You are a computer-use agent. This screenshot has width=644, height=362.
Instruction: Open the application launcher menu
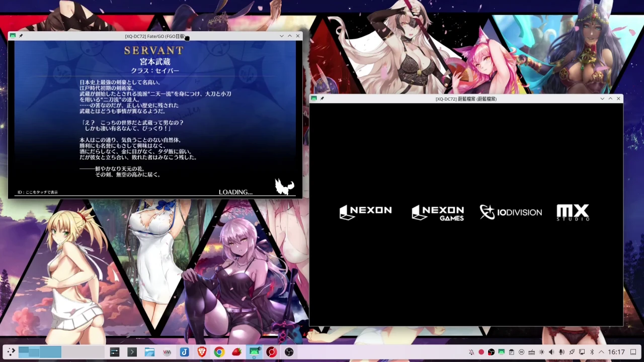tap(11, 352)
